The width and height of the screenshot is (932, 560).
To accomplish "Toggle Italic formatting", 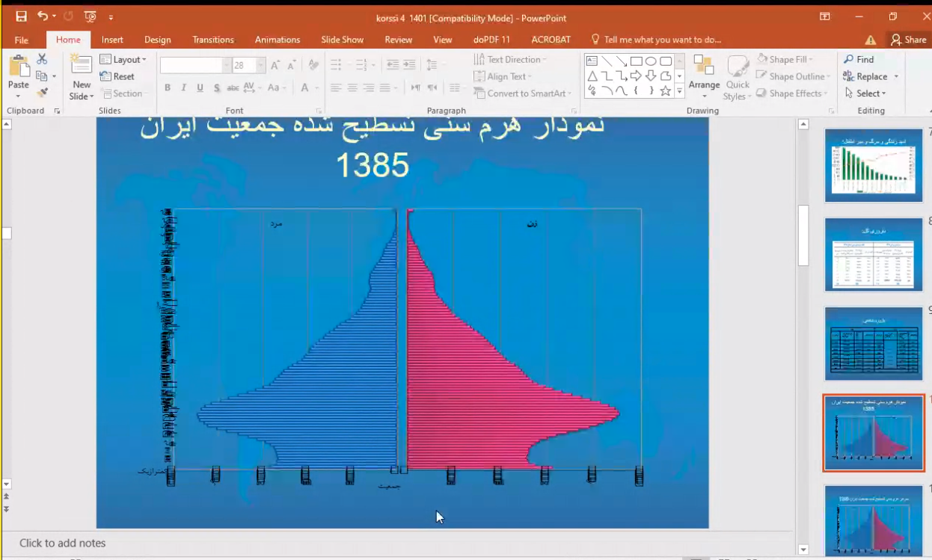I will point(184,88).
